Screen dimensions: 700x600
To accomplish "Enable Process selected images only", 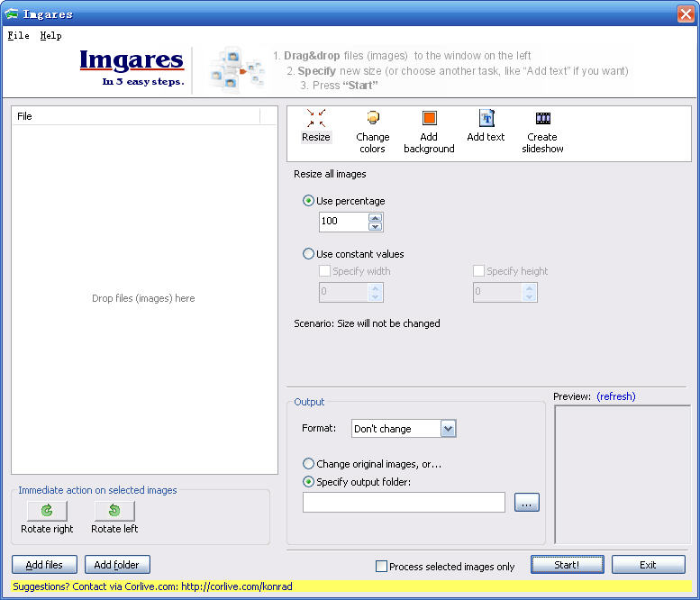I will coord(381,566).
